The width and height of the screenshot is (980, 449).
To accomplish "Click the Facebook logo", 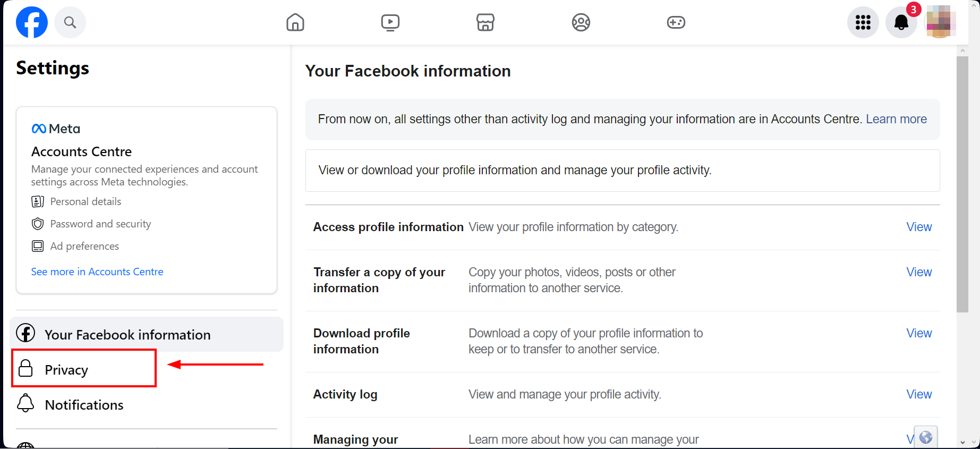I will tap(31, 22).
